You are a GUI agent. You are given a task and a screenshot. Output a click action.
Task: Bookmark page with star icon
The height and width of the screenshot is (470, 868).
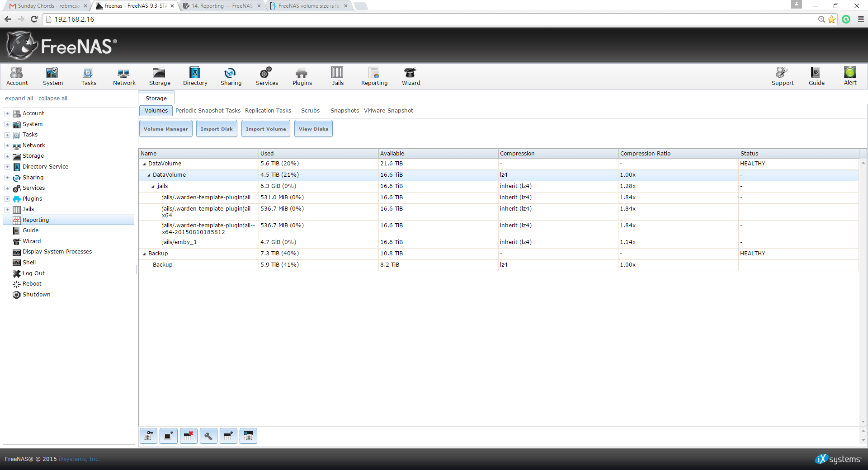coord(831,19)
